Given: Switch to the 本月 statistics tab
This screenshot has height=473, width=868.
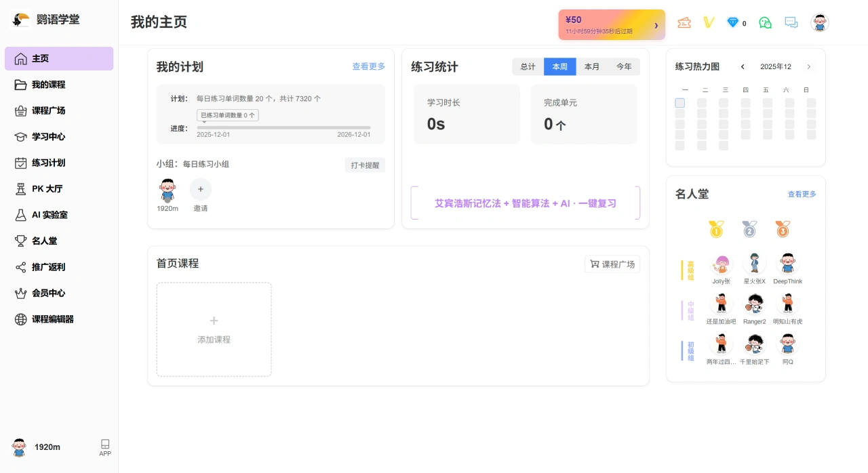Looking at the screenshot, I should point(591,66).
